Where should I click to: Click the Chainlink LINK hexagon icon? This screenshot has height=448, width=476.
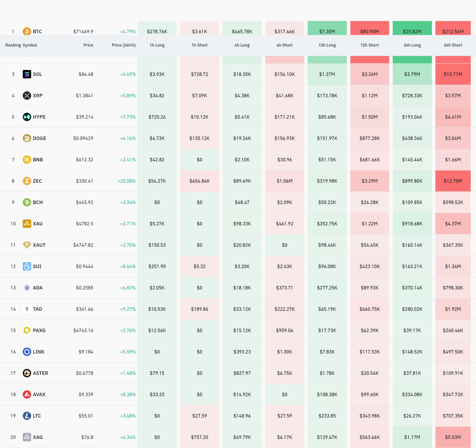click(x=27, y=352)
